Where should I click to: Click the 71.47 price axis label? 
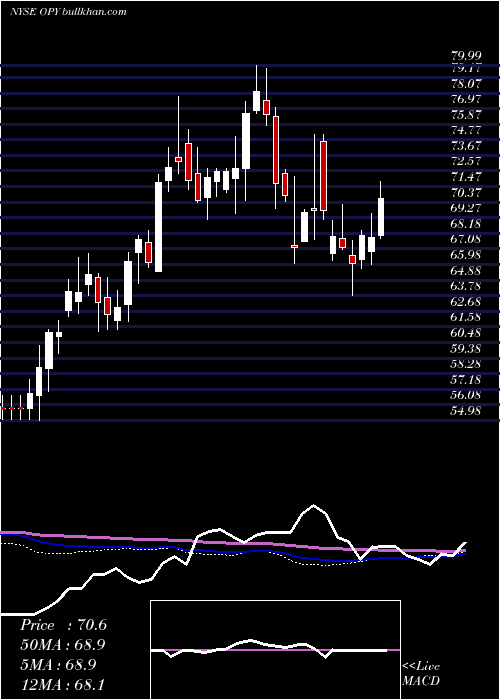point(466,177)
